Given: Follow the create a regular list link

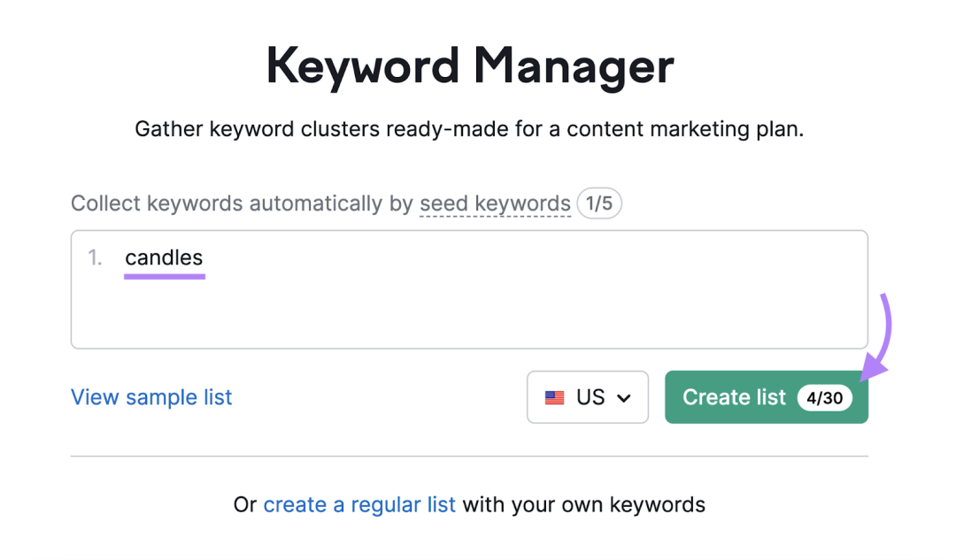Looking at the screenshot, I should tap(359, 504).
